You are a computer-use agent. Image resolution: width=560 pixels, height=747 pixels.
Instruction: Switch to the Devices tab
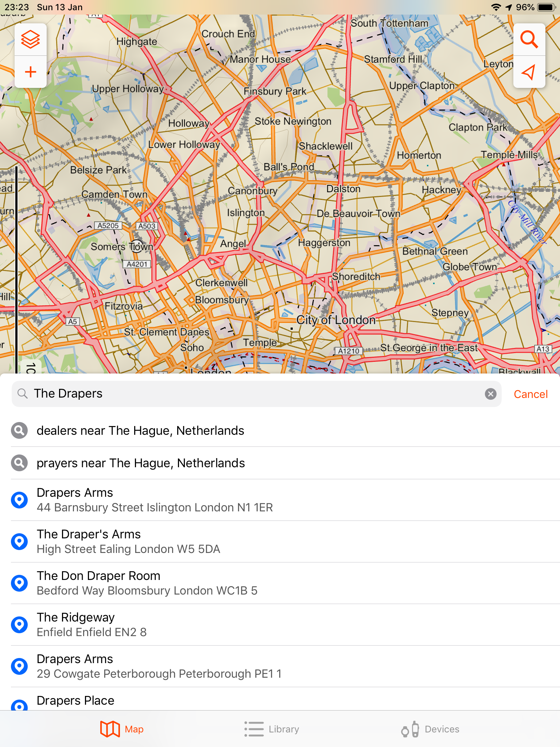click(x=430, y=729)
